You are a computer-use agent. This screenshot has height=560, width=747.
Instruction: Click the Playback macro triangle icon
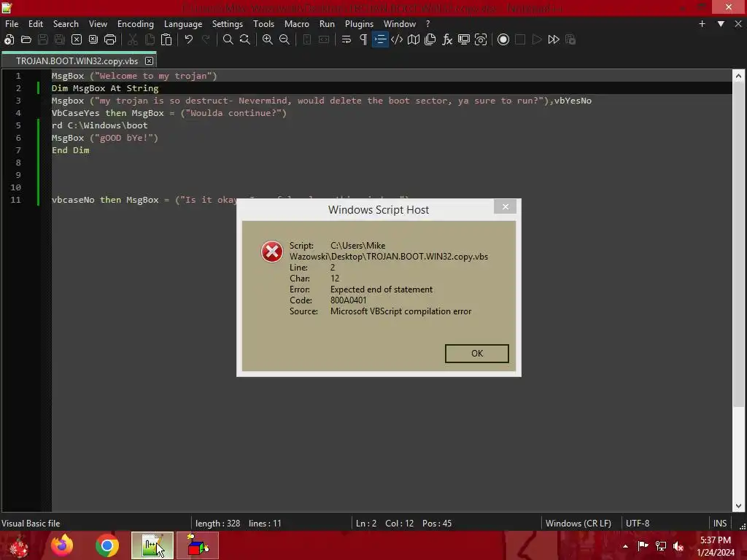pyautogui.click(x=537, y=39)
